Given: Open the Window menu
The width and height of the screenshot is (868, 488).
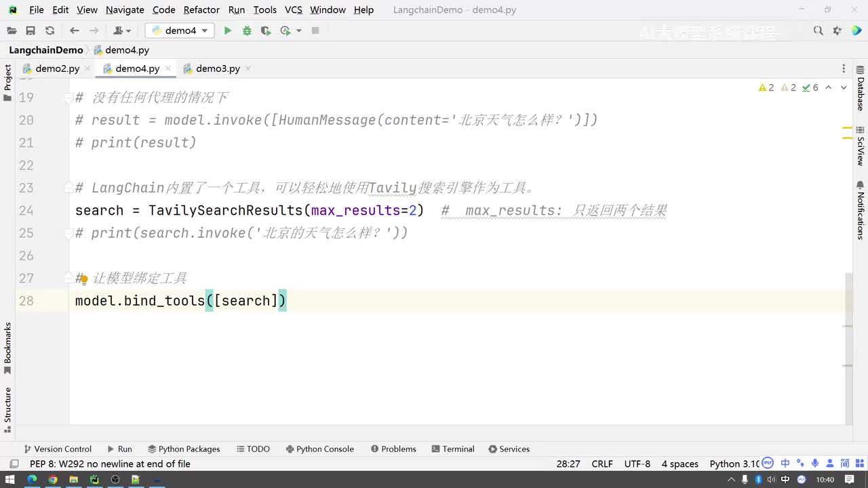Looking at the screenshot, I should [x=328, y=9].
